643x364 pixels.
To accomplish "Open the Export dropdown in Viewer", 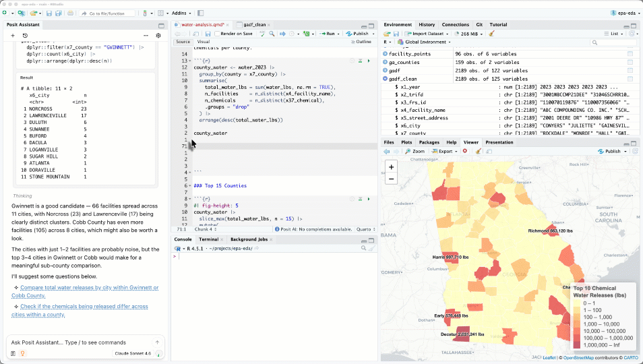I will [x=445, y=151].
